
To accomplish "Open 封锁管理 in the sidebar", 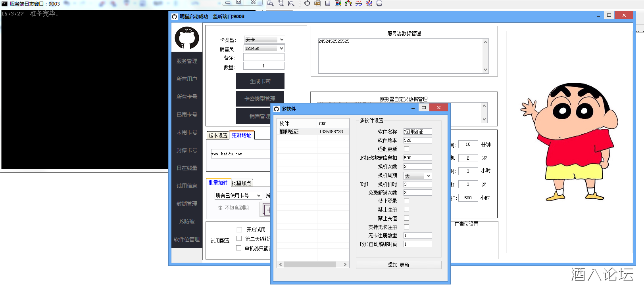I will [187, 204].
